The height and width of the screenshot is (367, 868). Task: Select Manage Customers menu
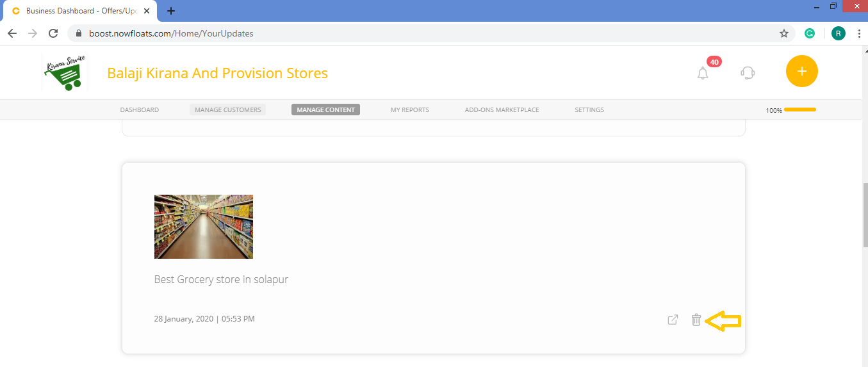(227, 110)
